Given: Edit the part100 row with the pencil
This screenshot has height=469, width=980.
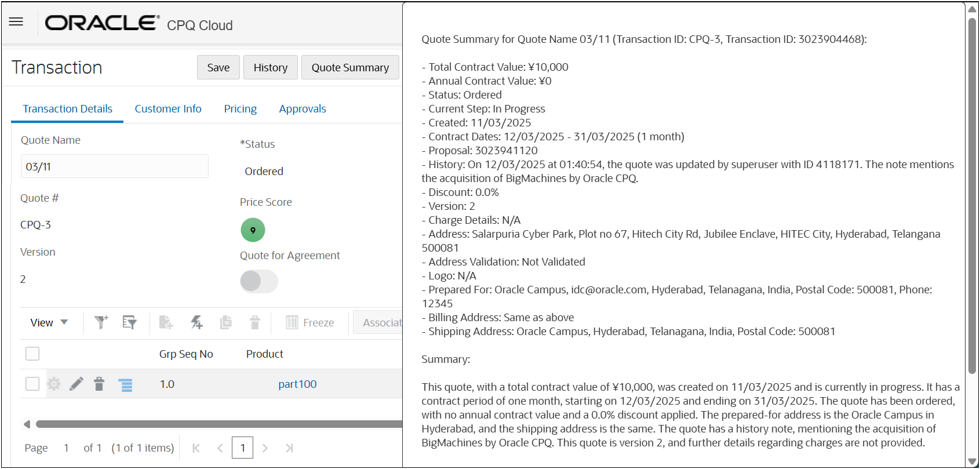Looking at the screenshot, I should coord(76,384).
